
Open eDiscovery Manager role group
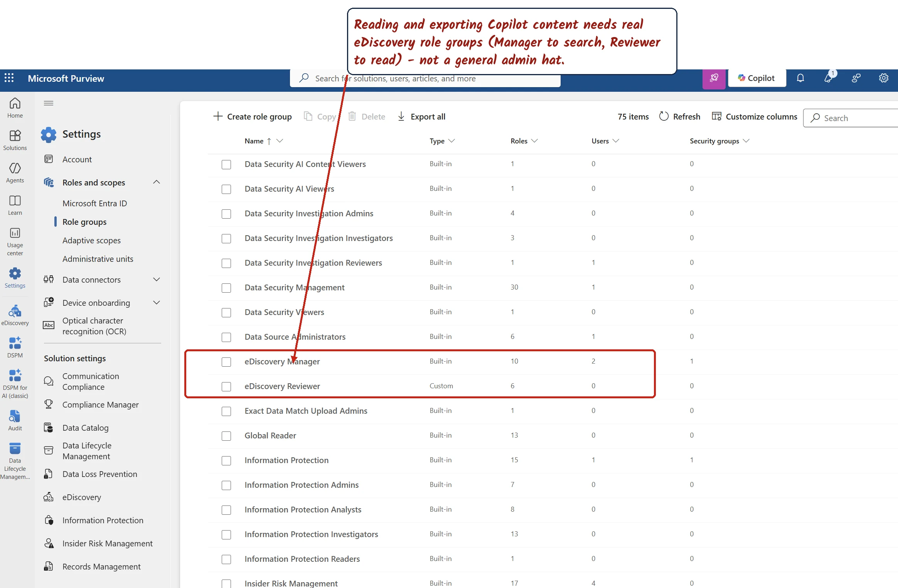[282, 361]
